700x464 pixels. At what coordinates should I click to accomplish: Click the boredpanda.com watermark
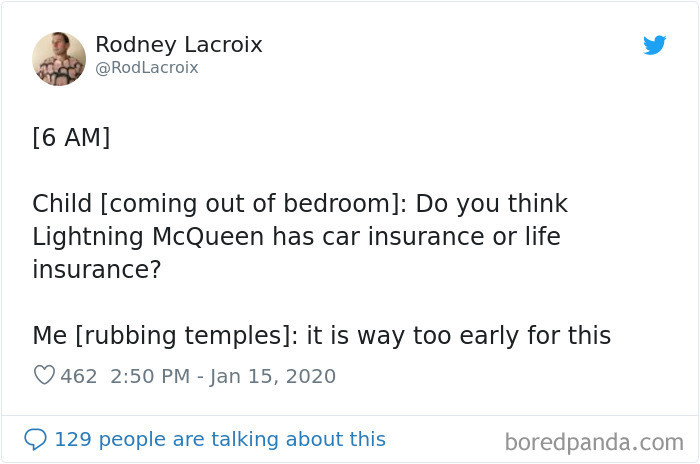[594, 441]
